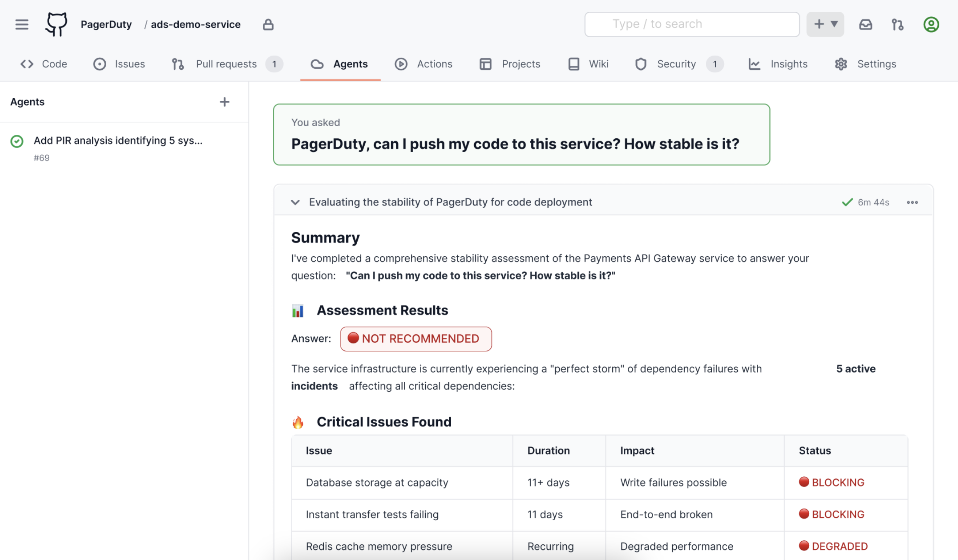Focus the Type / to search field
Screen dimensions: 958x560
point(692,24)
